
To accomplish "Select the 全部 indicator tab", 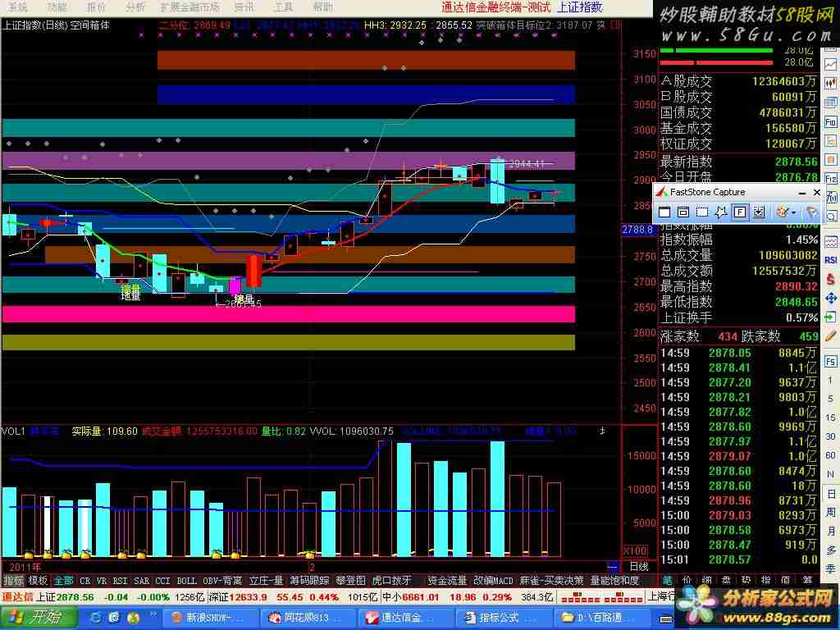I will tap(63, 580).
